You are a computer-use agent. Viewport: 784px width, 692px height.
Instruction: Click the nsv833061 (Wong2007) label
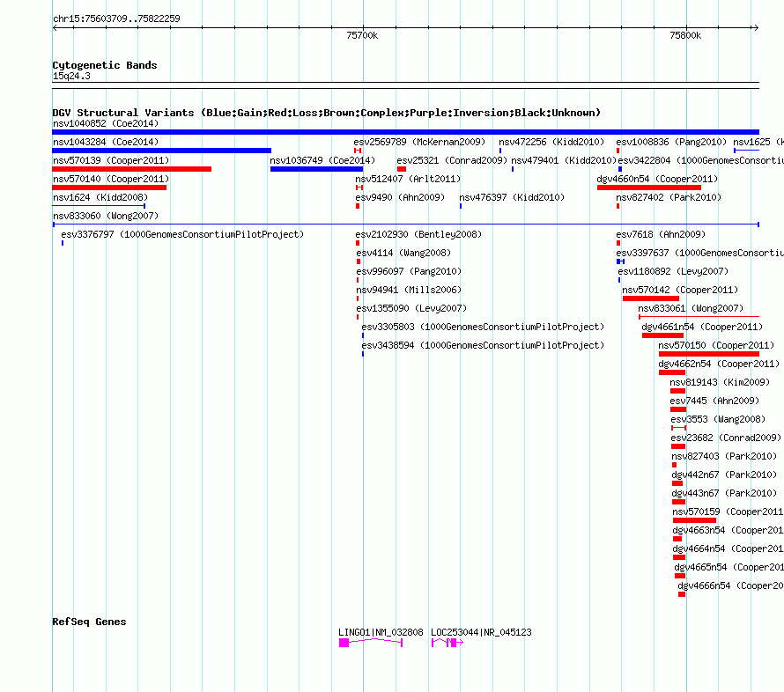(x=691, y=308)
